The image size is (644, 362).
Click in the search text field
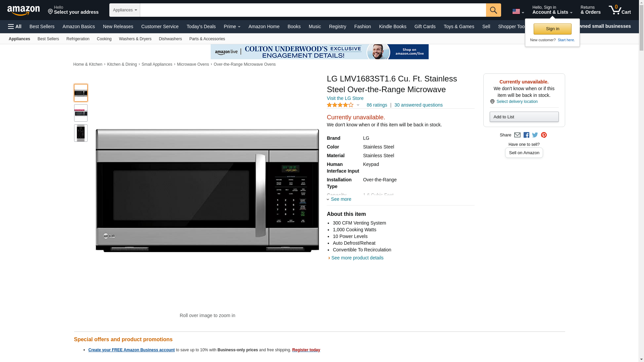click(313, 10)
